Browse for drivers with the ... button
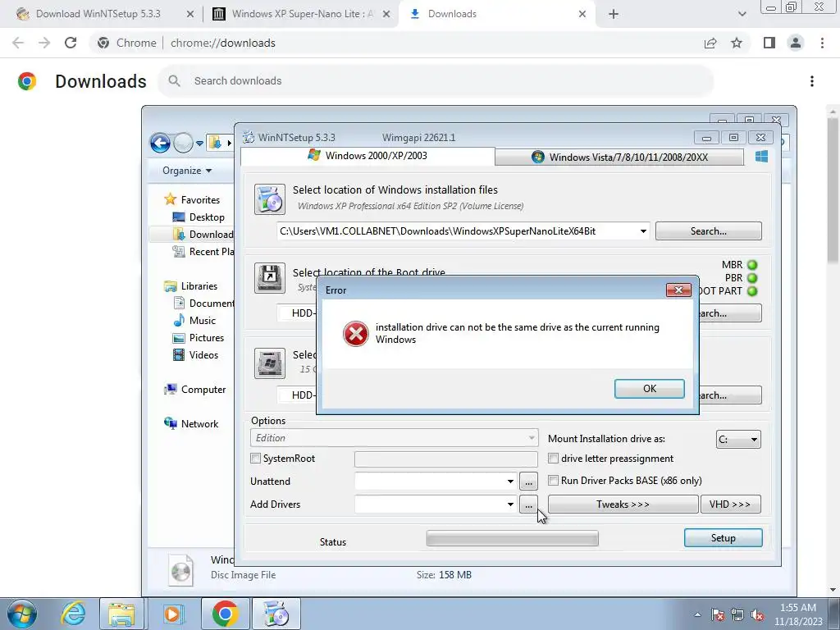The height and width of the screenshot is (630, 840). [x=528, y=504]
